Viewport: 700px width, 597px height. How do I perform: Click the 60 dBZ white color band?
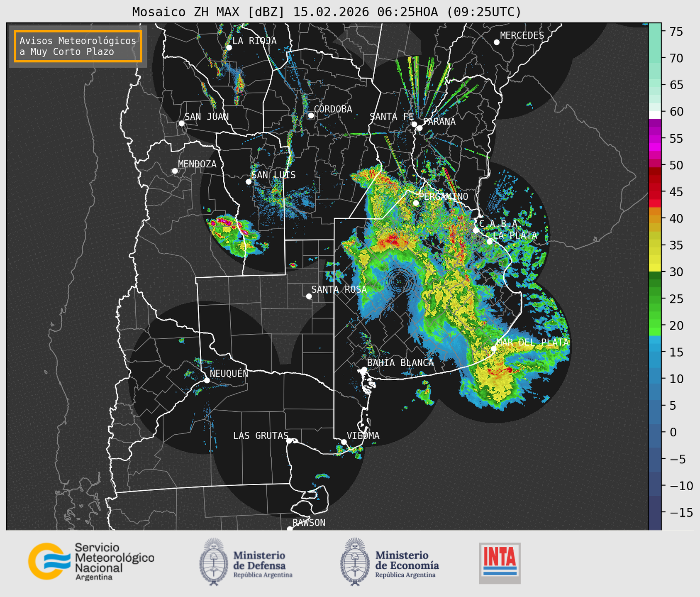[655, 115]
